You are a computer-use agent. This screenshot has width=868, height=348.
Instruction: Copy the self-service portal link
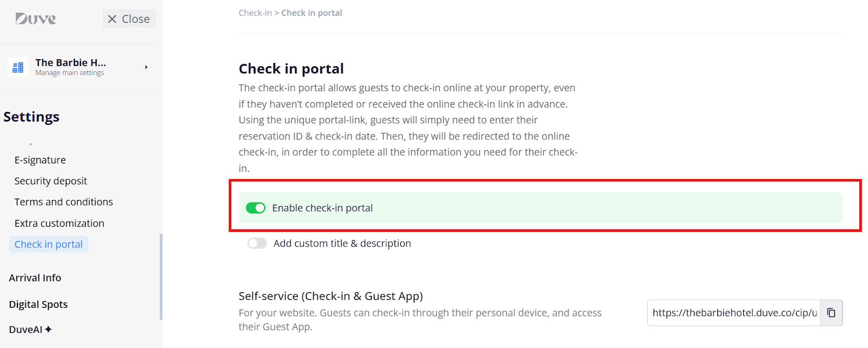point(831,313)
